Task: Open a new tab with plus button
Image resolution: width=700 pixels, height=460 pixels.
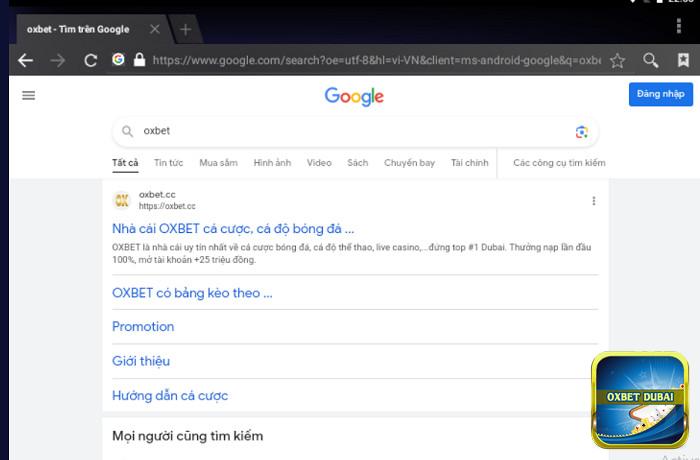Action: 185,29
